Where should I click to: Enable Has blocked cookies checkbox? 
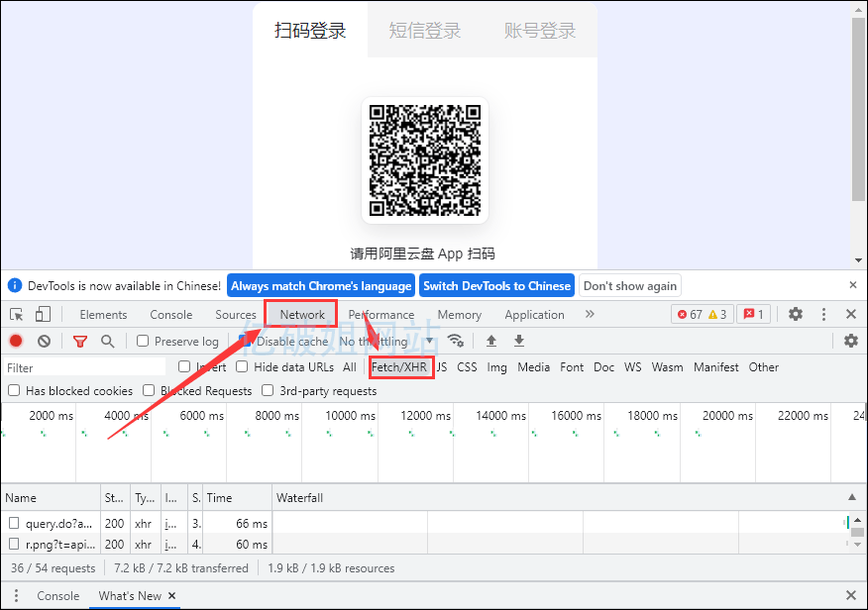pyautogui.click(x=15, y=390)
